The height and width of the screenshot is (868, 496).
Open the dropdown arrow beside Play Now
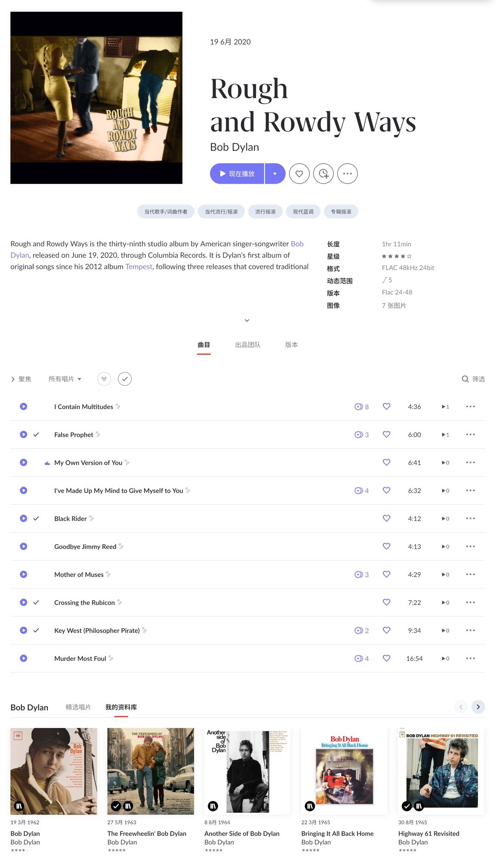tap(275, 174)
